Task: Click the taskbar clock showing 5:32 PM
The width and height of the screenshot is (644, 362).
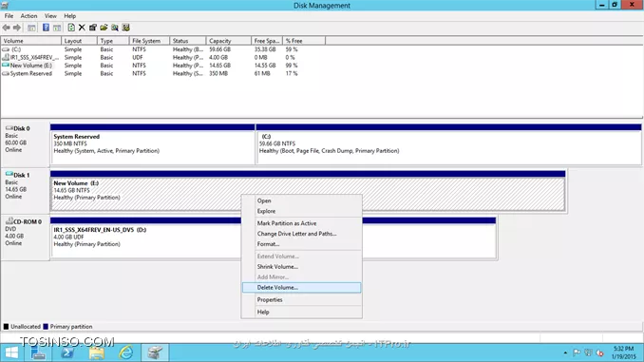Action: click(x=623, y=352)
